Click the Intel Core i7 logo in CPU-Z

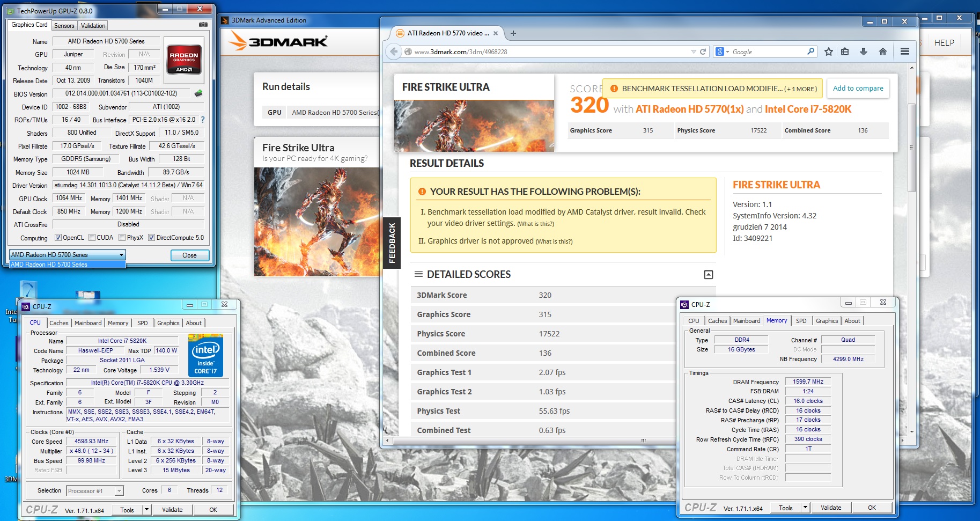coord(206,355)
